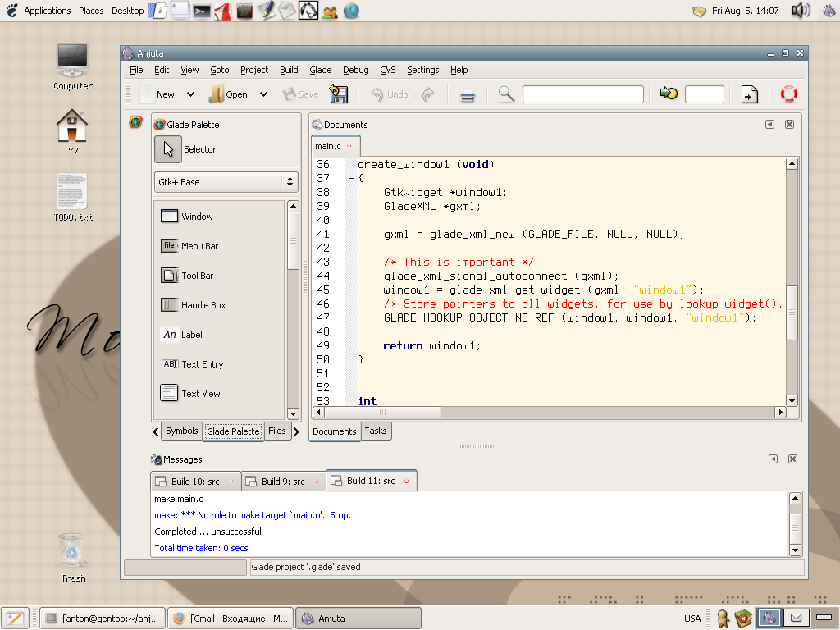Click the Find magnifier icon
The height and width of the screenshot is (630, 840).
coord(506,94)
